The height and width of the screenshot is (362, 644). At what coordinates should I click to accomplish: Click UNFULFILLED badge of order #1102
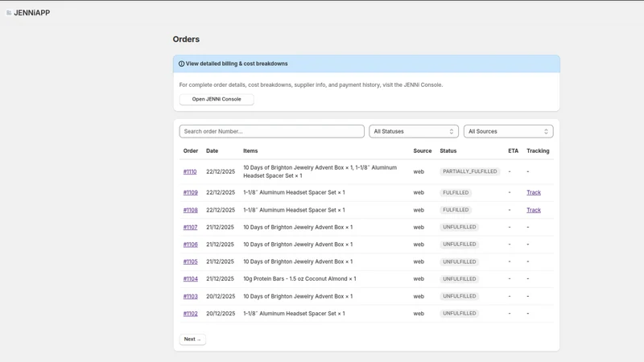[459, 313]
